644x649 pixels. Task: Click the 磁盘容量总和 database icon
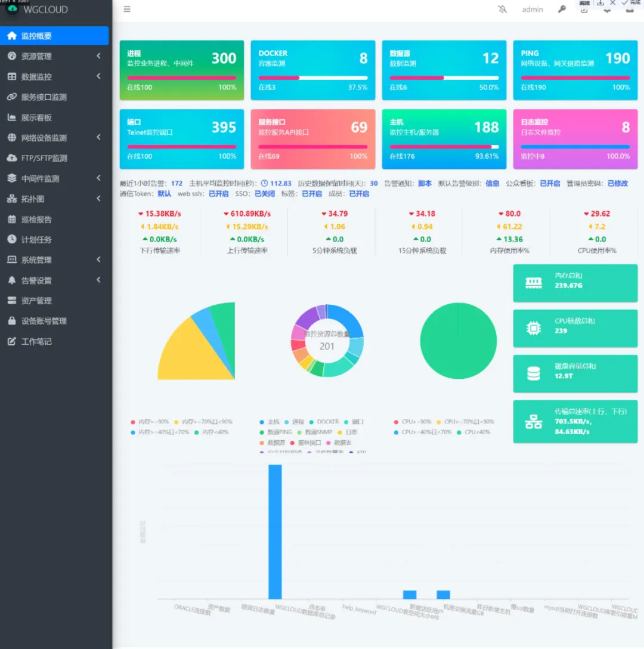tap(534, 373)
